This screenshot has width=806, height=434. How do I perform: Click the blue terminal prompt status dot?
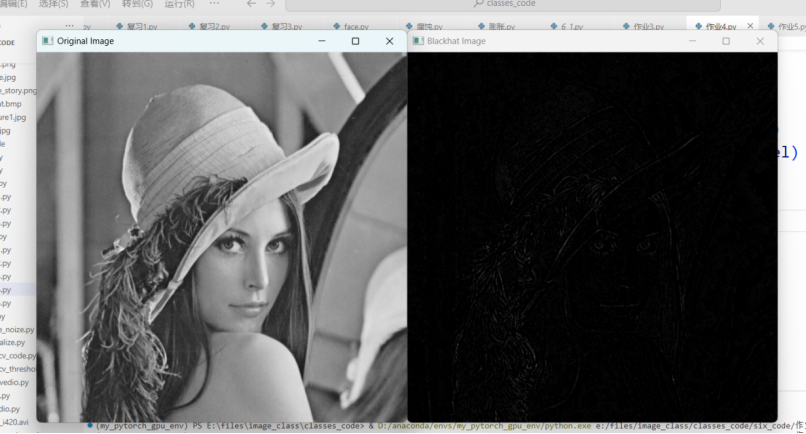[x=90, y=426]
